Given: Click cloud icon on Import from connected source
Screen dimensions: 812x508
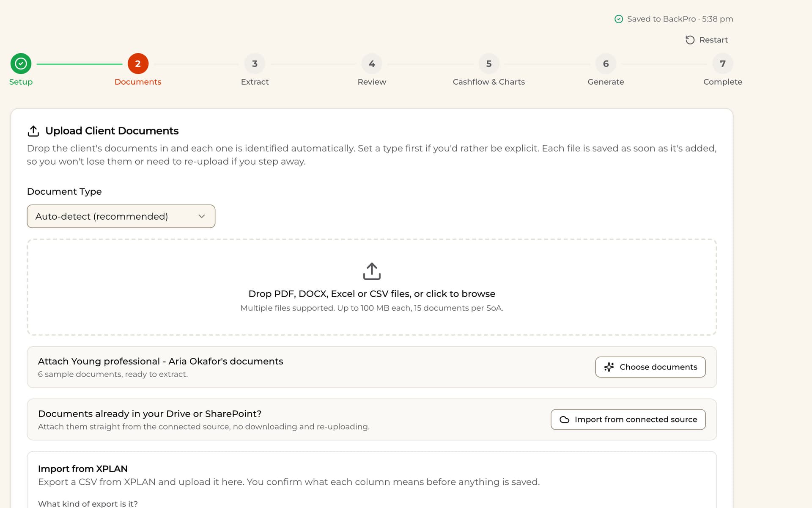Looking at the screenshot, I should 565,420.
